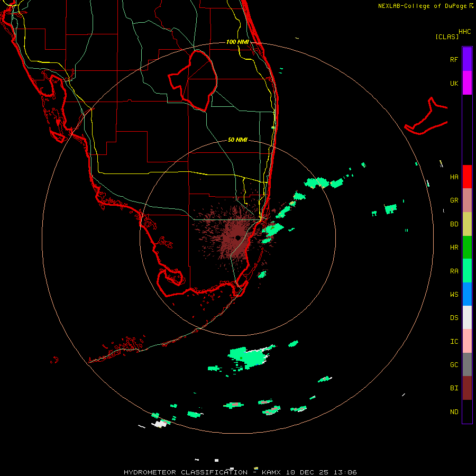The width and height of the screenshot is (476, 476).
Task: Click the 'NEXLAB-College of DuPage' text
Action: (x=422, y=6)
